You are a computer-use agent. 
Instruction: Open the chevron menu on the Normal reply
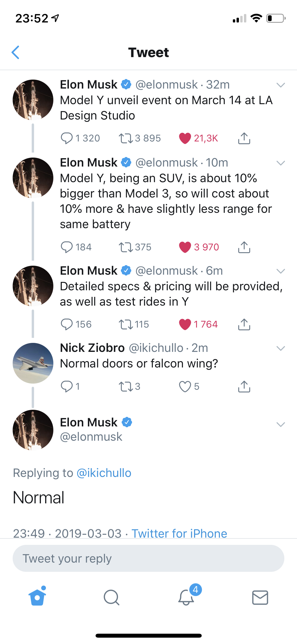click(281, 424)
